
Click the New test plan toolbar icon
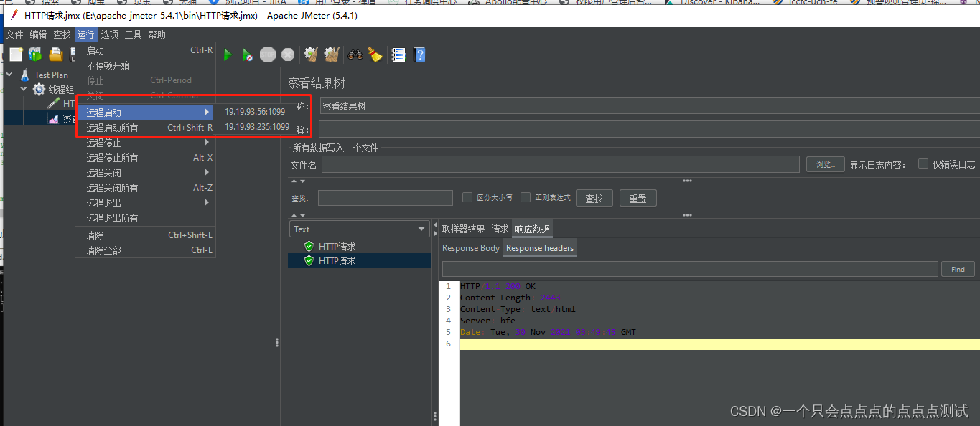pos(16,55)
